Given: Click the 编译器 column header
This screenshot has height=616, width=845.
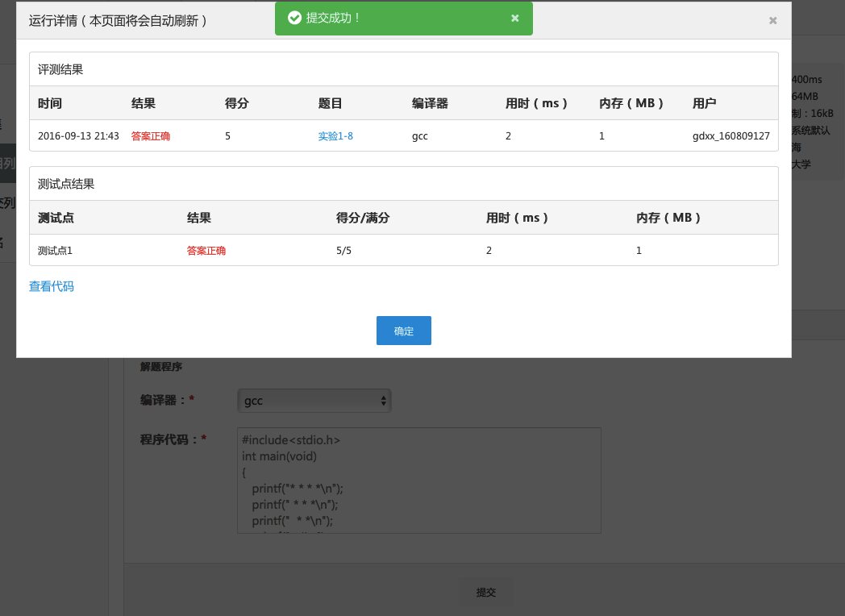Looking at the screenshot, I should [430, 103].
